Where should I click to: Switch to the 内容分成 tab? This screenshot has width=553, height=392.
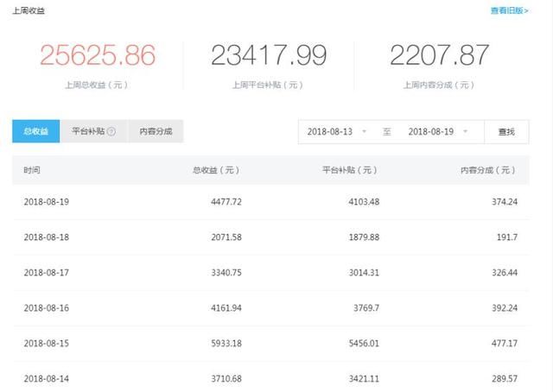tap(156, 131)
